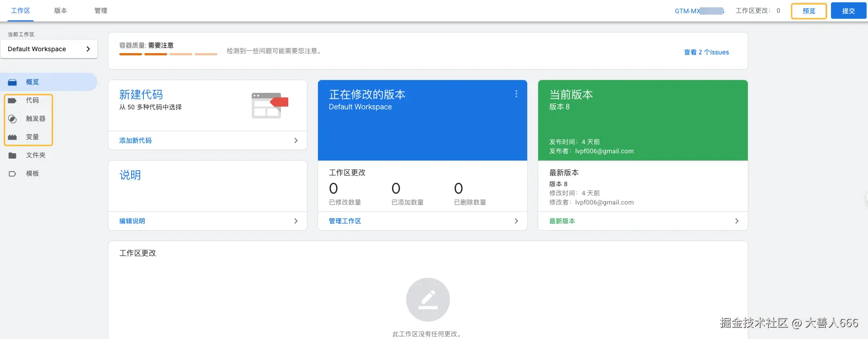
Task: Click the 代码 tag icon
Action: pyautogui.click(x=12, y=101)
